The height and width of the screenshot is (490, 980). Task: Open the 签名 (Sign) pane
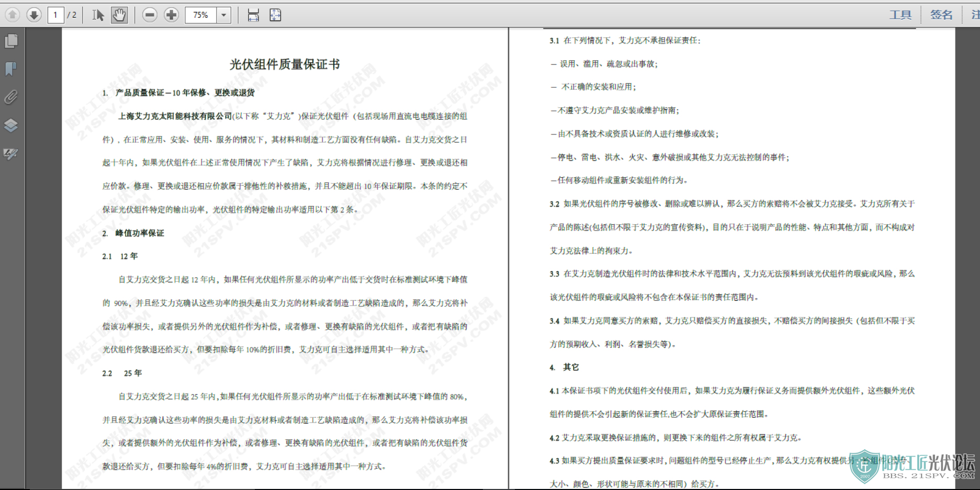[941, 15]
